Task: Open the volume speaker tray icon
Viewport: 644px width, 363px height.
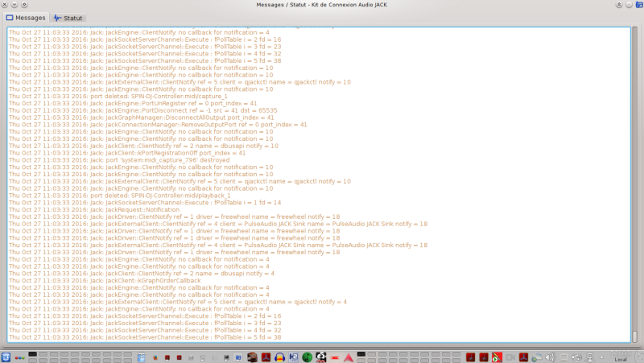Action: 550,357
